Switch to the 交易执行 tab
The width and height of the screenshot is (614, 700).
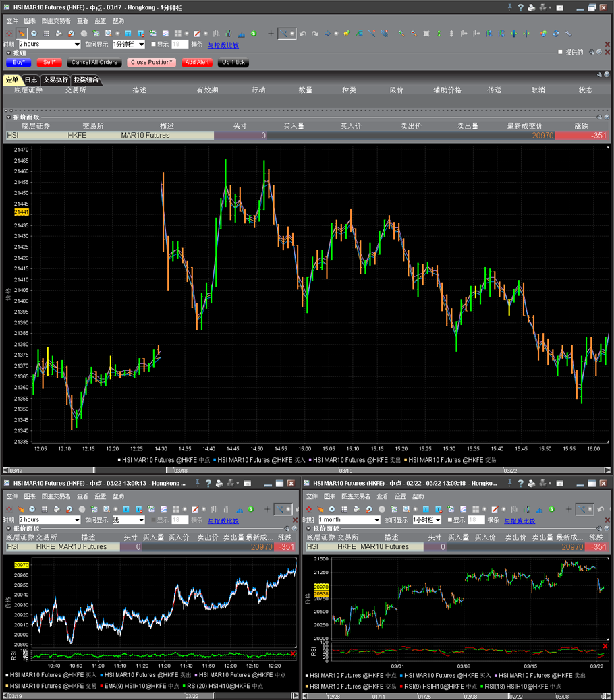[x=55, y=80]
